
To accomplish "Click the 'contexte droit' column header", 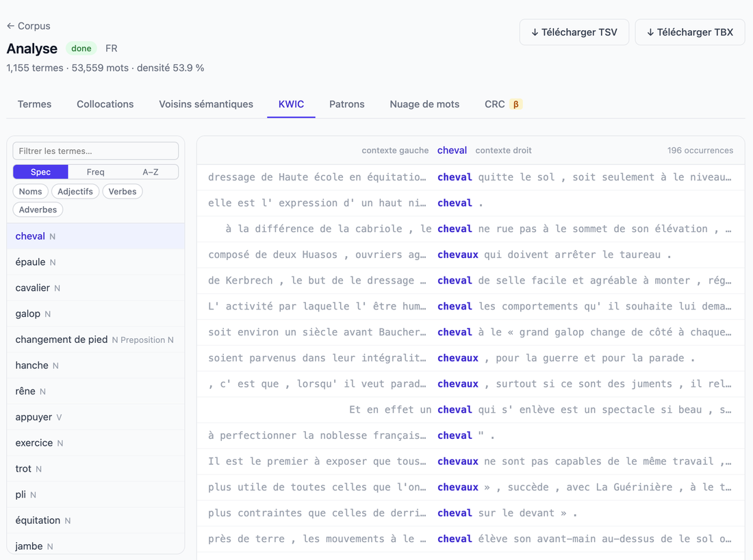I will [503, 151].
